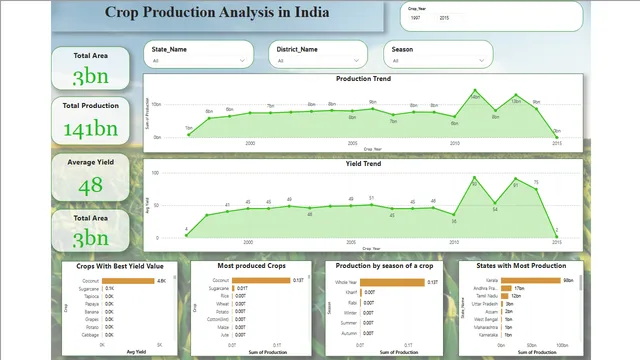
Task: Click 'Rice' label in Most produced Crops
Action: [224, 296]
